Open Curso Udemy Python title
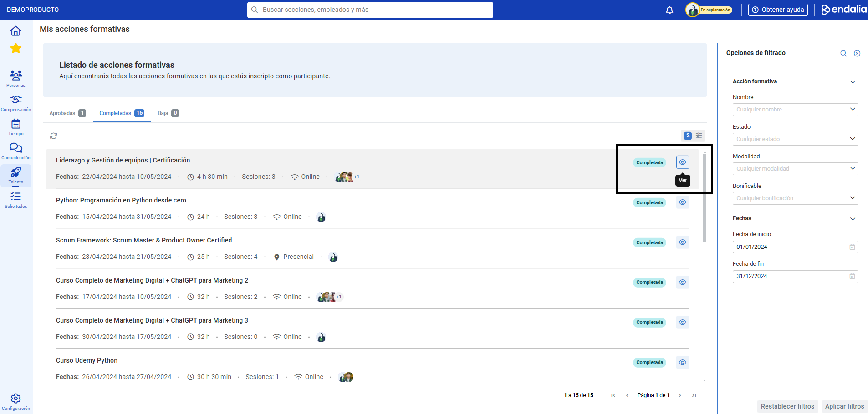The image size is (868, 414). pos(87,360)
